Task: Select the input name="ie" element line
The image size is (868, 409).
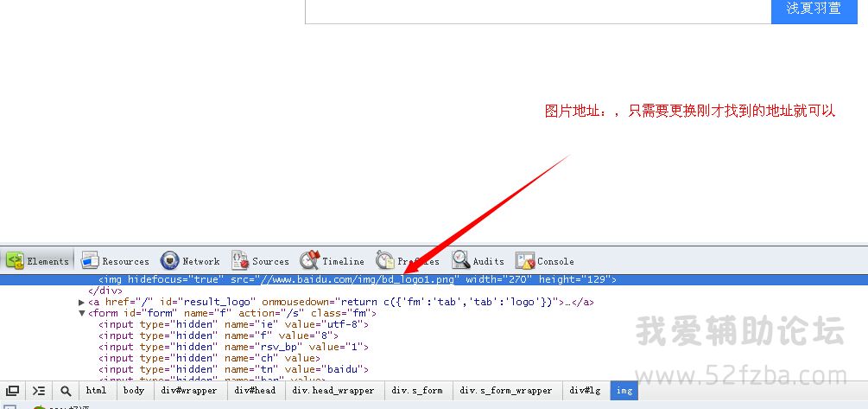Action: pos(233,324)
